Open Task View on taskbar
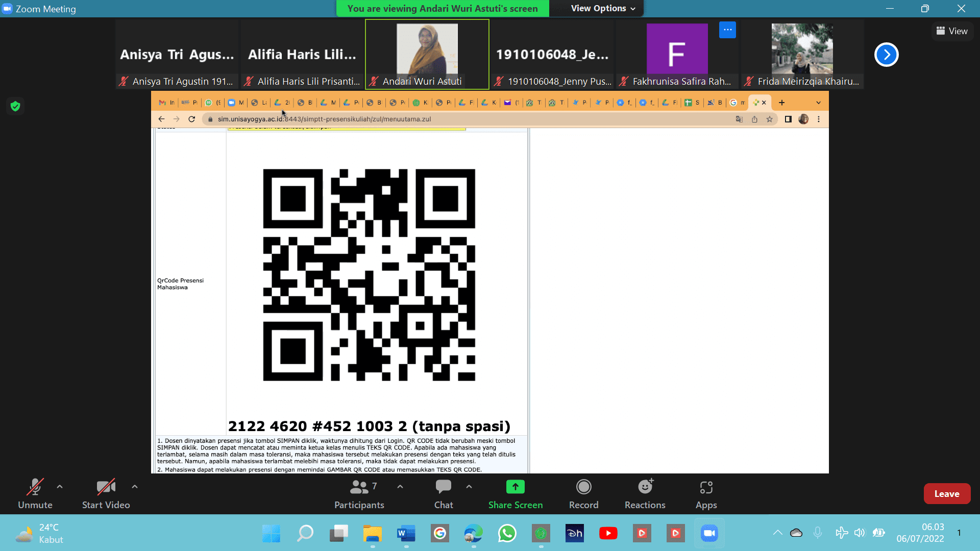 (339, 534)
